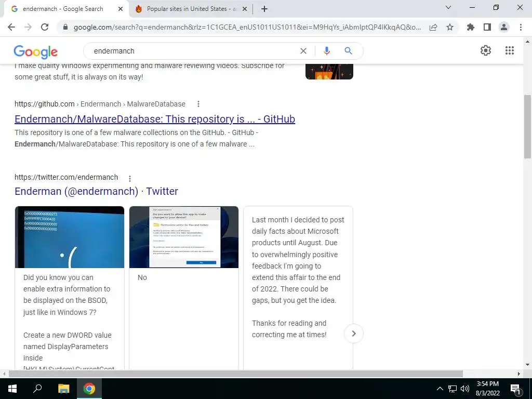Image resolution: width=532 pixels, height=399 pixels.
Task: Clear the search box with the X icon
Action: [303, 51]
